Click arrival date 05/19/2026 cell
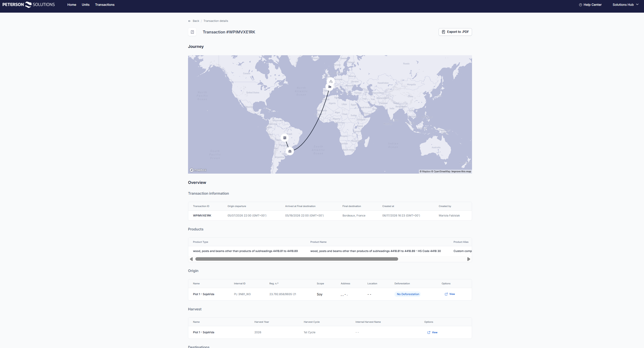The width and height of the screenshot is (644, 348). (x=304, y=216)
